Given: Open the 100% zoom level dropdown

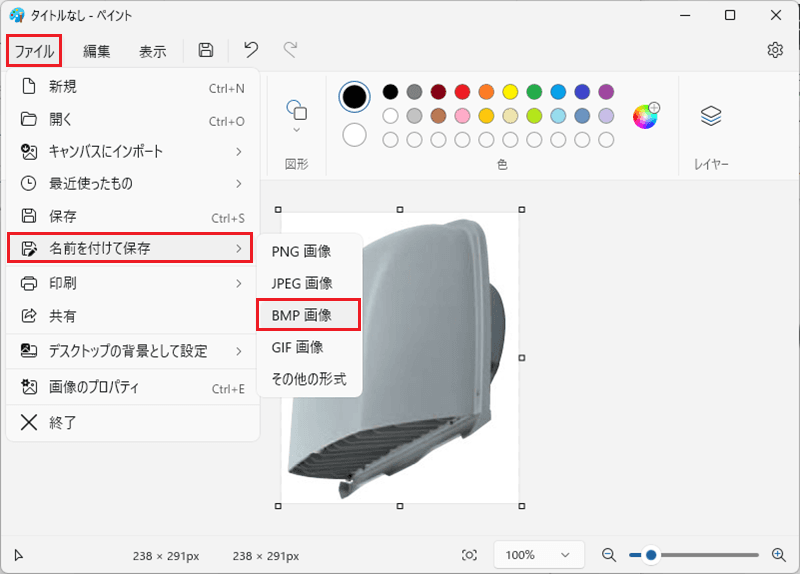Looking at the screenshot, I should pos(539,555).
